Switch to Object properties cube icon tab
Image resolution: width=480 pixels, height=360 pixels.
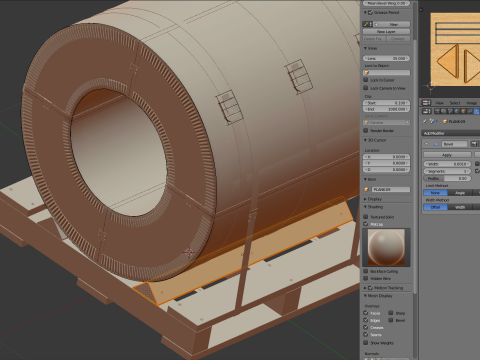click(463, 111)
